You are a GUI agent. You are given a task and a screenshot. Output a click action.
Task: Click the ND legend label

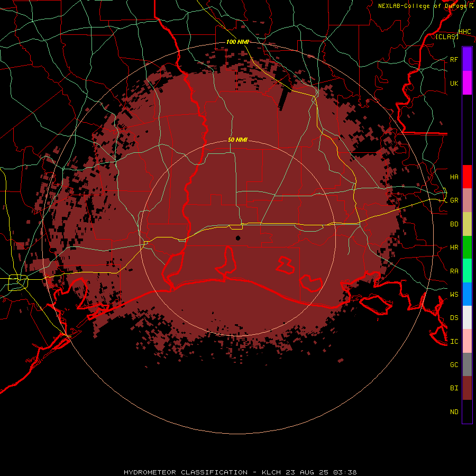[454, 412]
